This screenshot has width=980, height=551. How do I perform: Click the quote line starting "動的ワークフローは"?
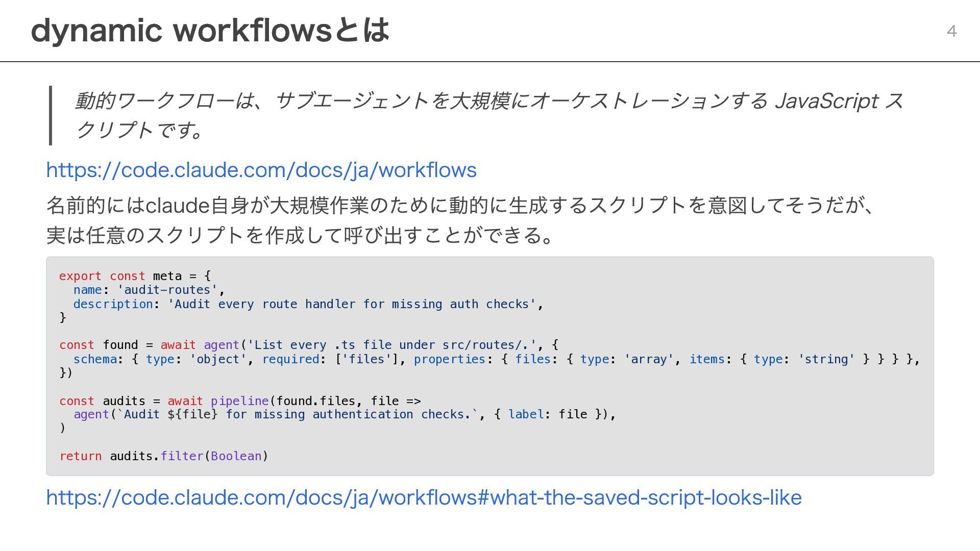490,101
